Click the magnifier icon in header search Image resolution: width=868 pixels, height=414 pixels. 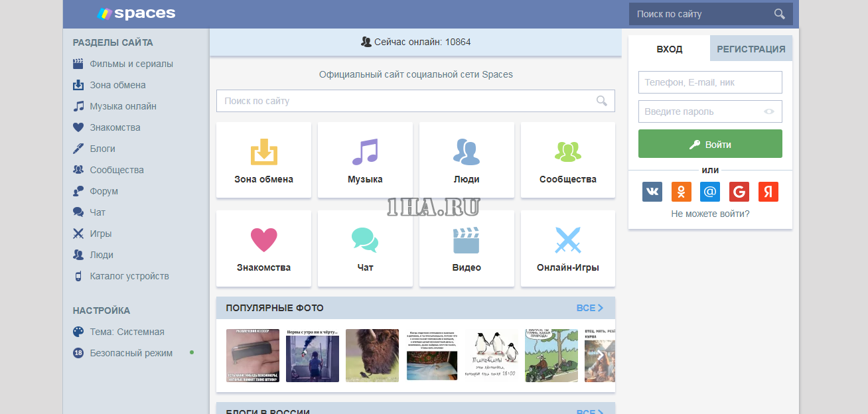click(779, 14)
